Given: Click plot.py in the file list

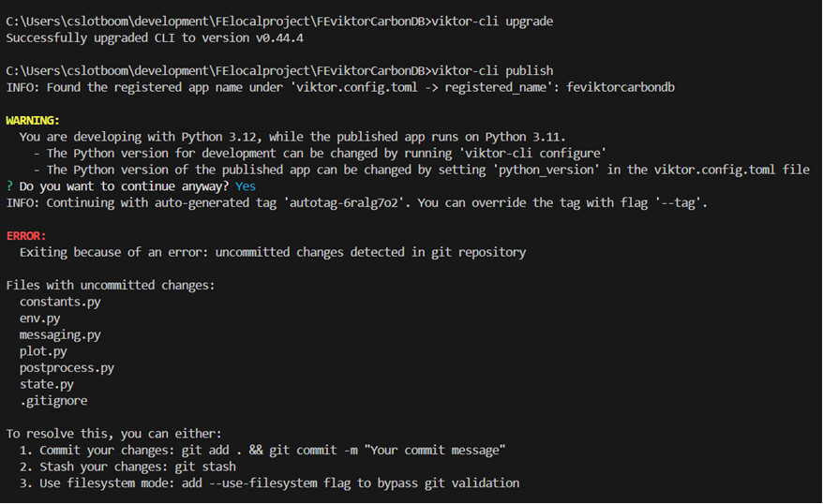Looking at the screenshot, I should pyautogui.click(x=43, y=351).
